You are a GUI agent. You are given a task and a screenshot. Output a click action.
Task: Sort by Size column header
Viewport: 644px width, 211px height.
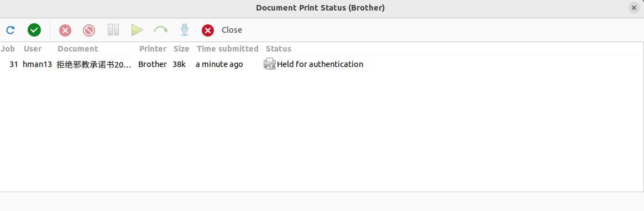click(x=181, y=49)
